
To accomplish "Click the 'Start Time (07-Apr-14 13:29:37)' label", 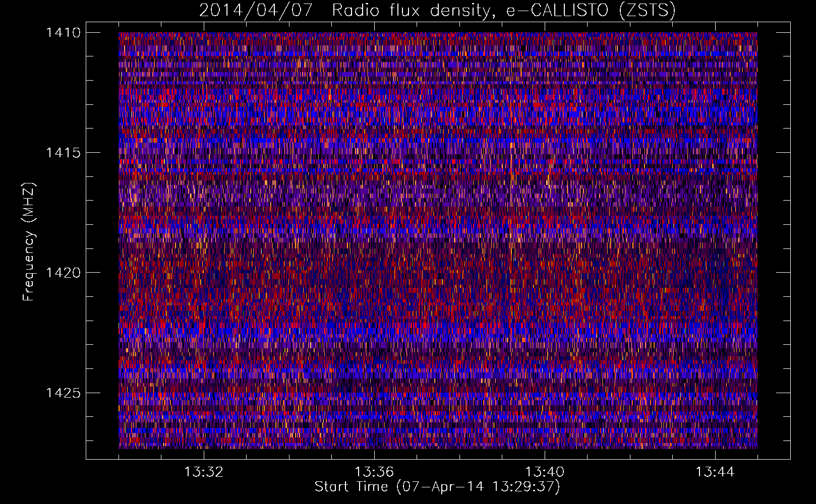I will [x=437, y=487].
